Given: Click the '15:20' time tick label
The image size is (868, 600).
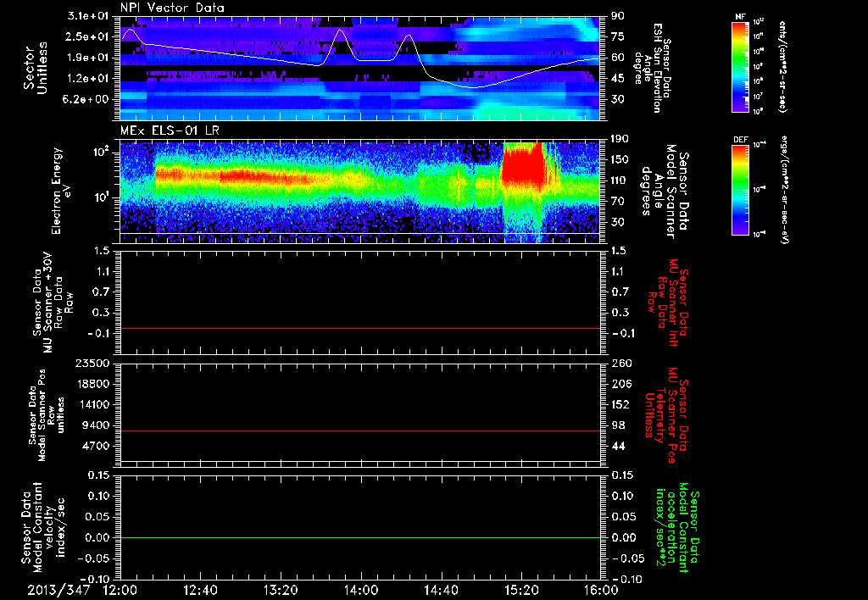Looking at the screenshot, I should point(521,590).
